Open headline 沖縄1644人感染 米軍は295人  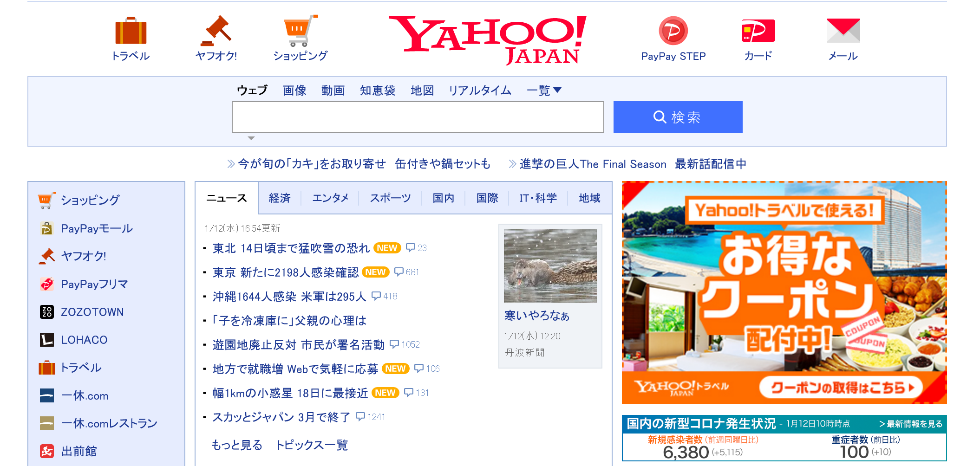(289, 297)
